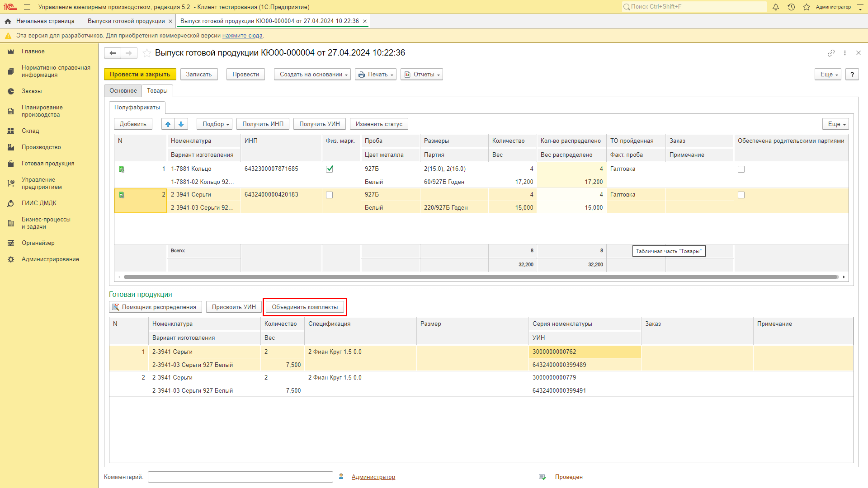This screenshot has width=868, height=488.
Task: Close Выпуски готовой продукции tab
Action: 170,21
